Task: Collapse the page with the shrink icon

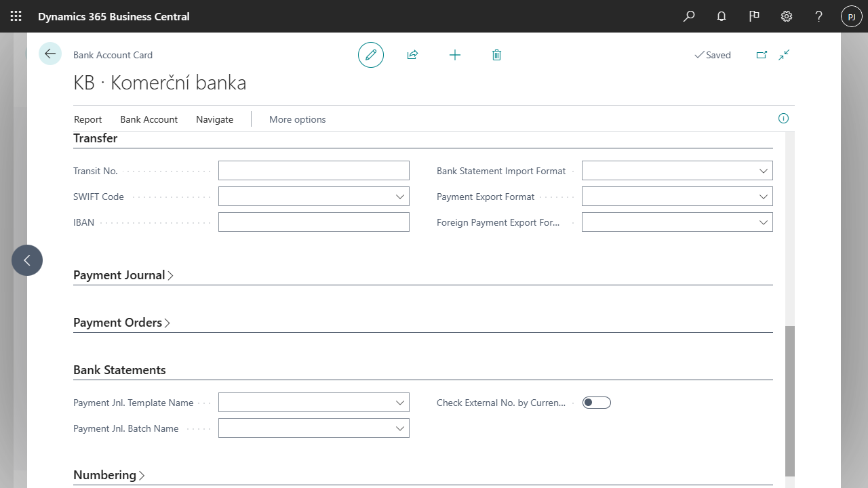Action: coord(784,54)
